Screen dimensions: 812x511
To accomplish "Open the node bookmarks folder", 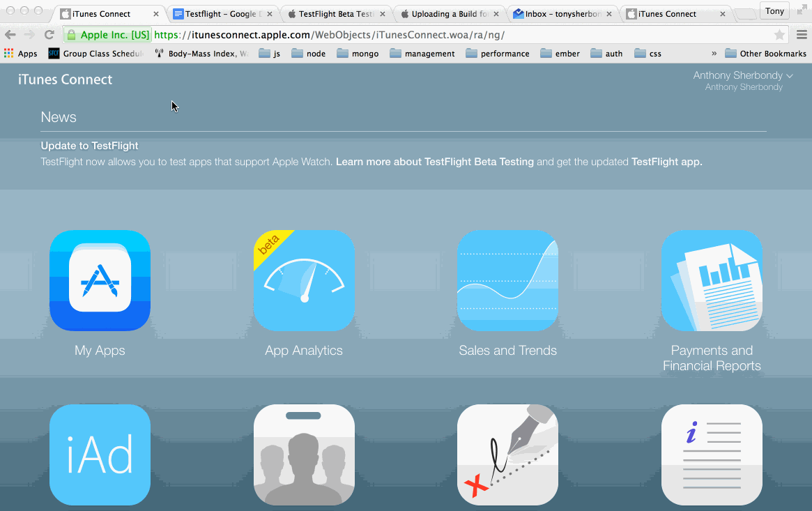I will tap(309, 53).
